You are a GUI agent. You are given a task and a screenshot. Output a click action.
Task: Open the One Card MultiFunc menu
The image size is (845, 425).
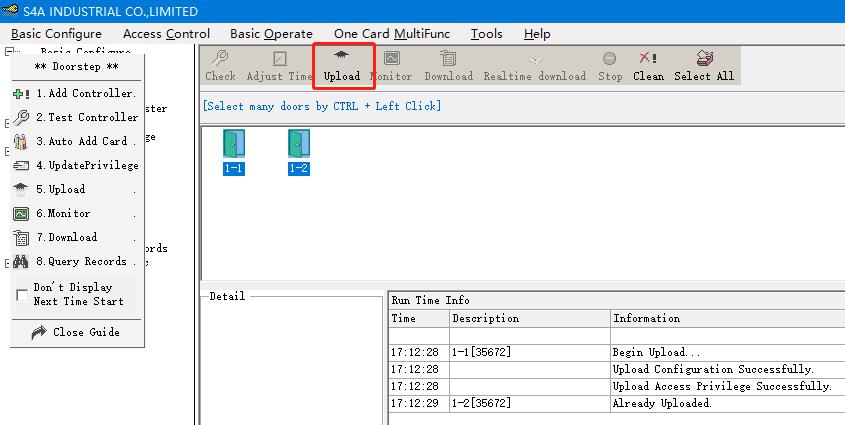click(x=392, y=34)
